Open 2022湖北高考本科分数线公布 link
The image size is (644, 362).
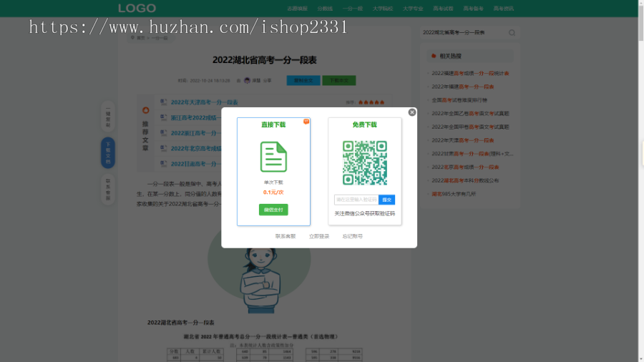(465, 180)
